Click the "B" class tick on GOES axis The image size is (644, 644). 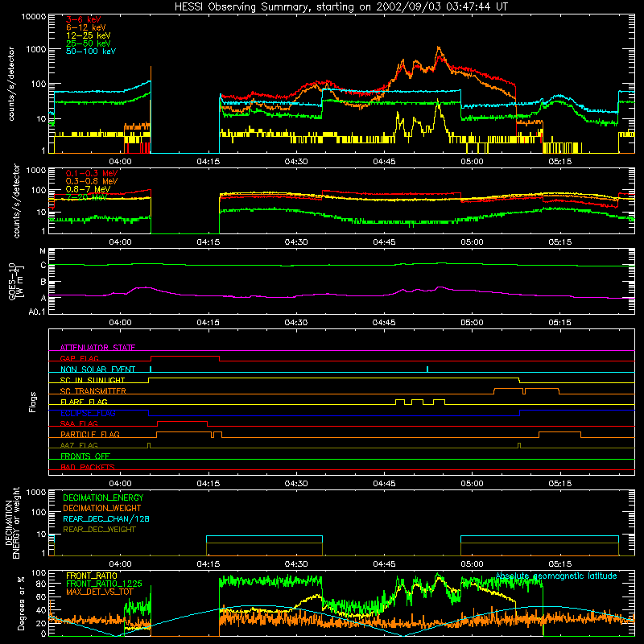pyautogui.click(x=43, y=283)
